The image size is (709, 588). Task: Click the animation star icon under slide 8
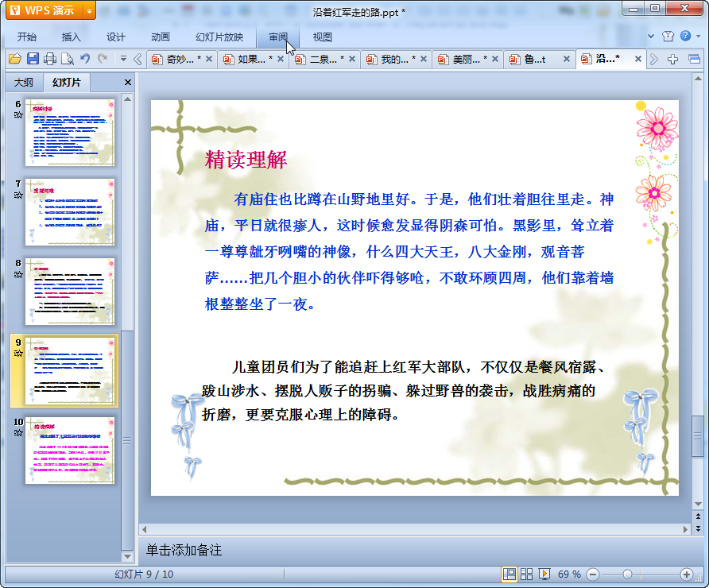point(18,274)
